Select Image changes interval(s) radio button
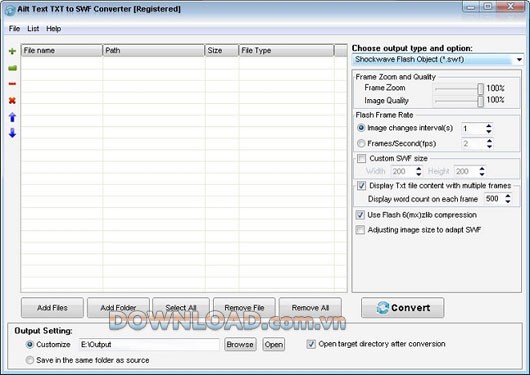 click(361, 128)
